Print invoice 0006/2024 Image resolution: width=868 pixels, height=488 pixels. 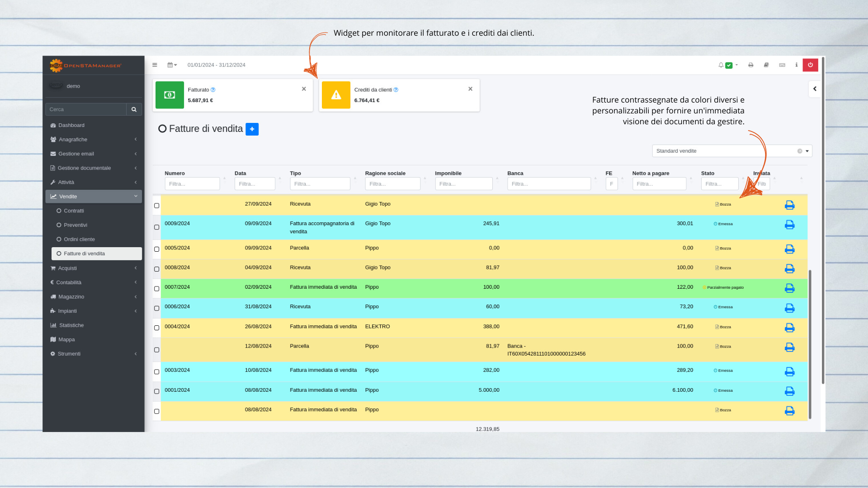pos(789,308)
